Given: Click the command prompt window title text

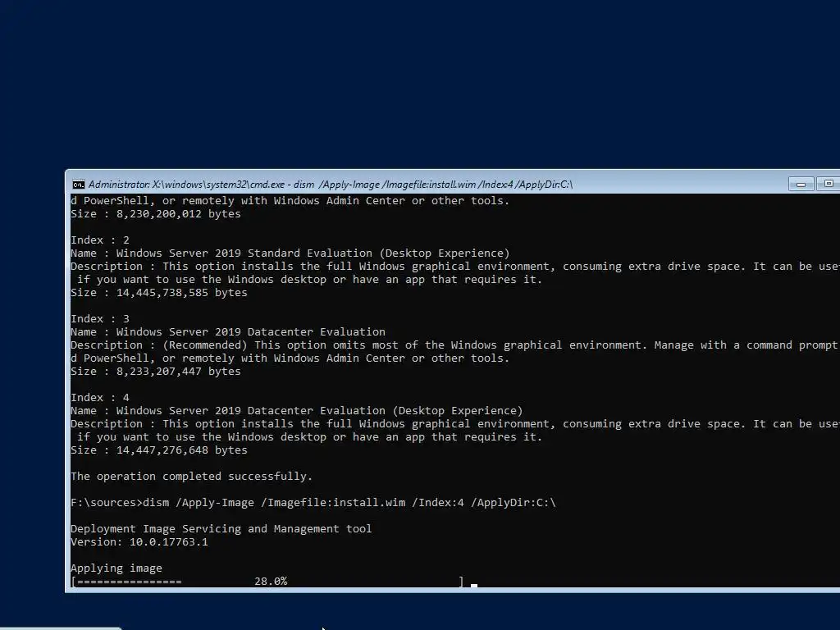Looking at the screenshot, I should (x=330, y=185).
